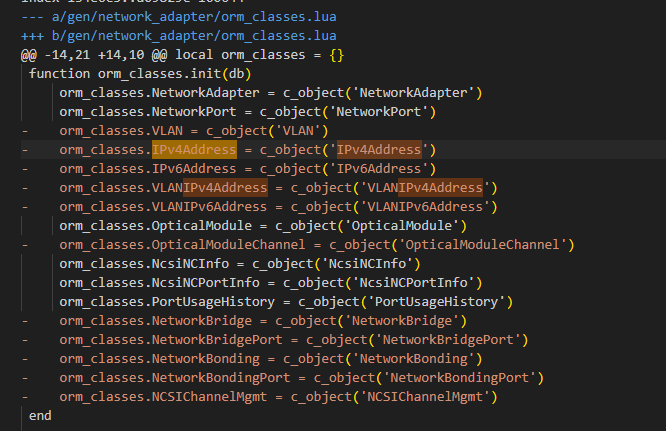This screenshot has height=431, width=666.
Task: Click the highlighted 'IPv4Address' string argument
Action: 380,150
